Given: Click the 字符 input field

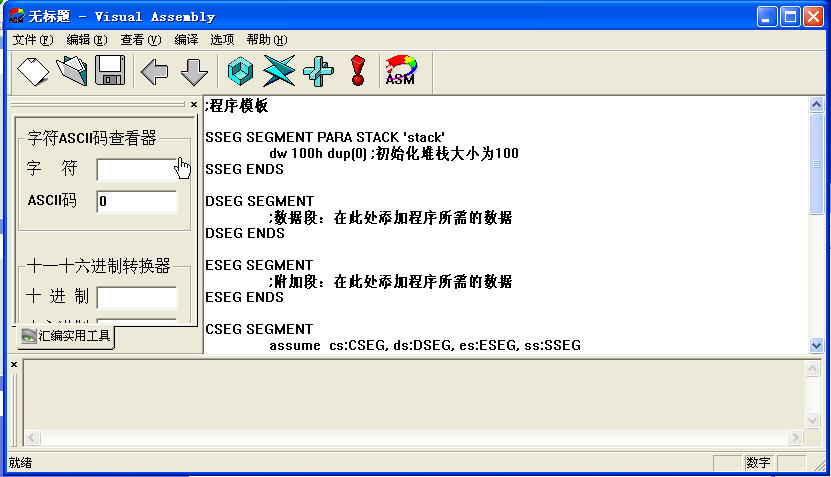Looking at the screenshot, I should tap(137, 170).
